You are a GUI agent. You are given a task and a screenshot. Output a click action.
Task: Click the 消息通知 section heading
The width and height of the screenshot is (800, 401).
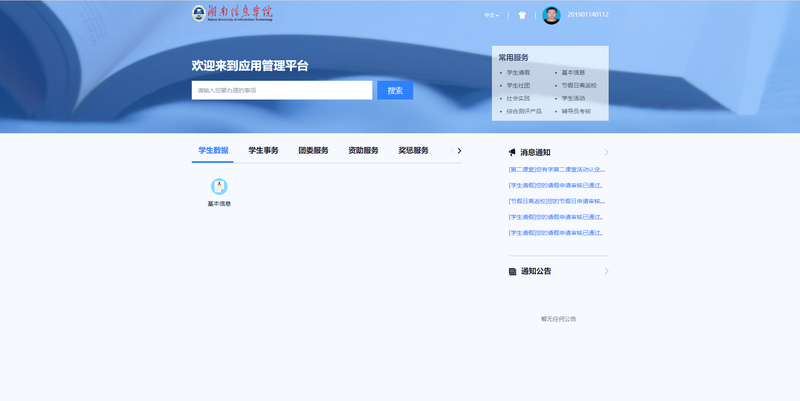pyautogui.click(x=535, y=152)
